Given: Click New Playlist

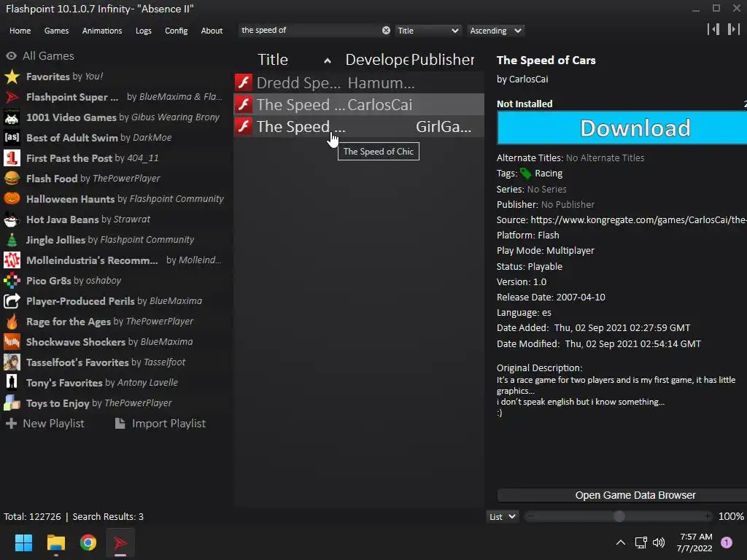Looking at the screenshot, I should click(x=44, y=424).
